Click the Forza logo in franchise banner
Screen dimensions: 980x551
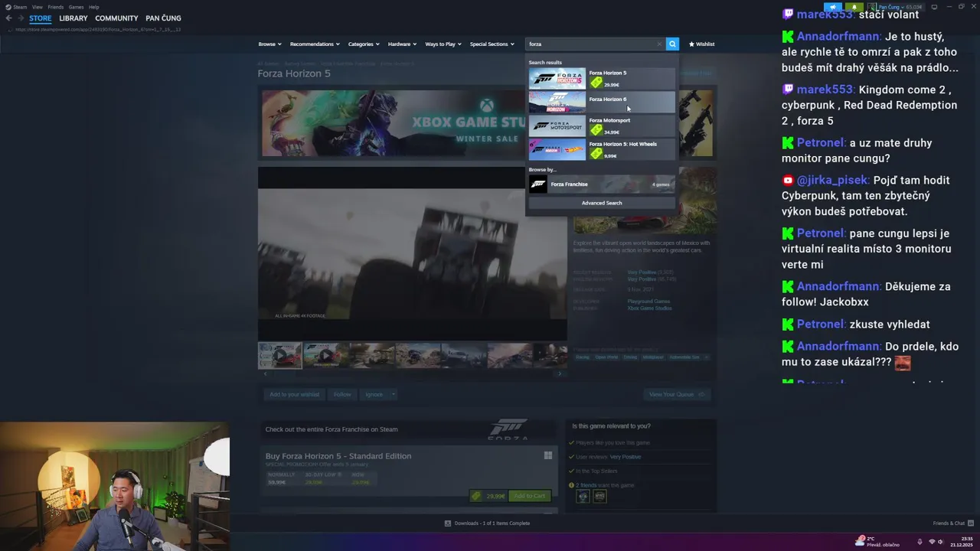coord(509,429)
